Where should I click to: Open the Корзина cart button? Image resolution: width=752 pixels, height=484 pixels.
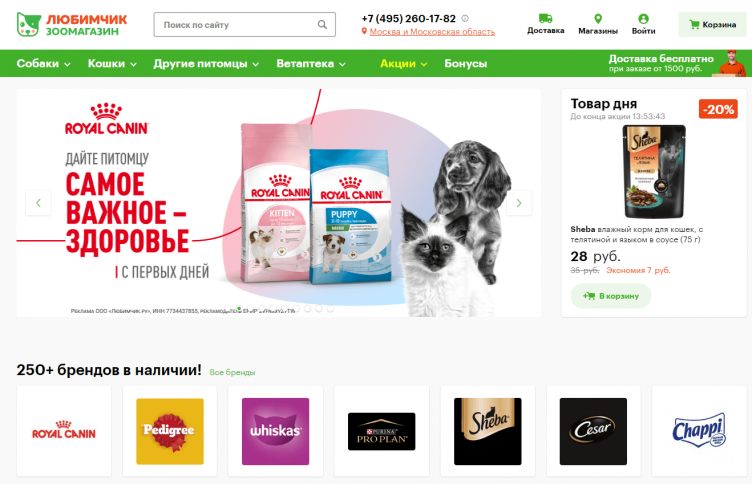pos(712,24)
